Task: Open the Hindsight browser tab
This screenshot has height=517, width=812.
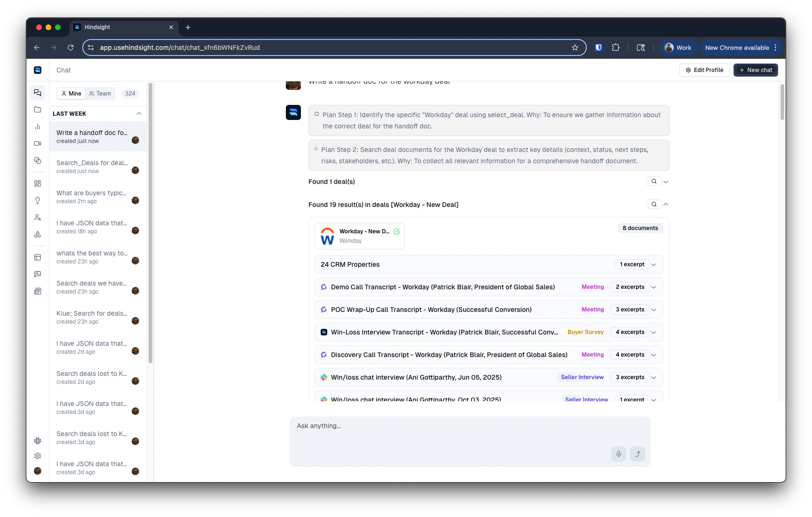Action: (x=113, y=27)
